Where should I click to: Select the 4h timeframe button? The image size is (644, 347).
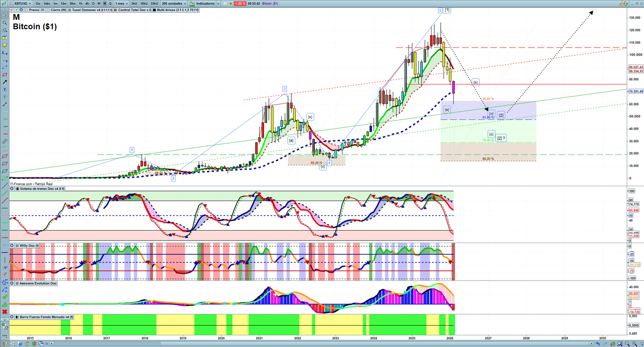click(87, 4)
